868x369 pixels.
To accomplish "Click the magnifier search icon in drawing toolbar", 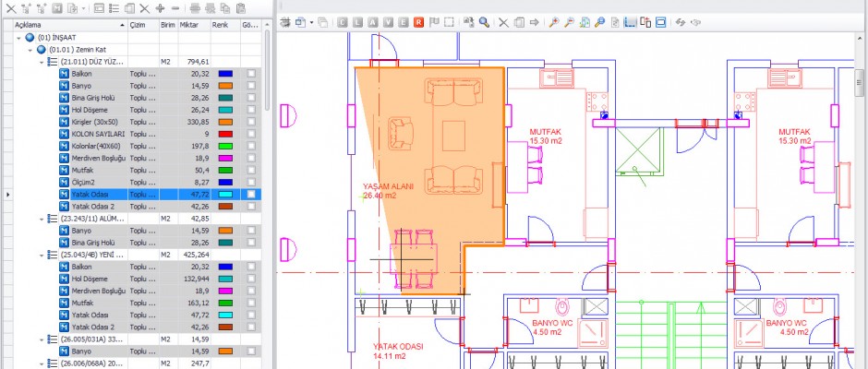I will coord(485,21).
